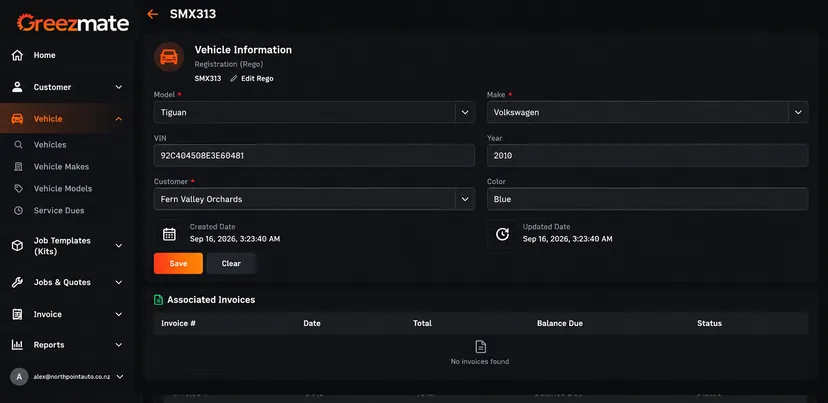This screenshot has width=828, height=403.
Task: Click the Edit Rego link
Action: (257, 78)
